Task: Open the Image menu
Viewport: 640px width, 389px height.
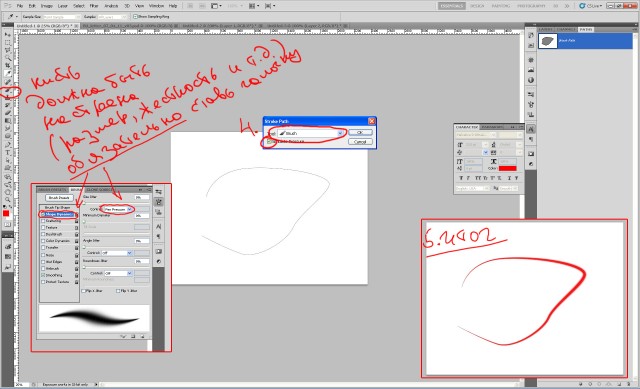Action: 47,6
